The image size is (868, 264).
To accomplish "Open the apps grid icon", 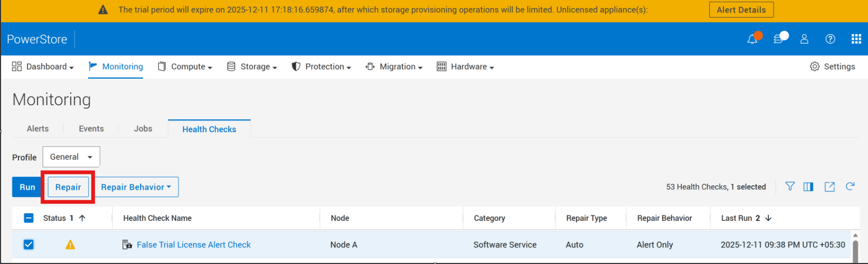I will point(856,39).
